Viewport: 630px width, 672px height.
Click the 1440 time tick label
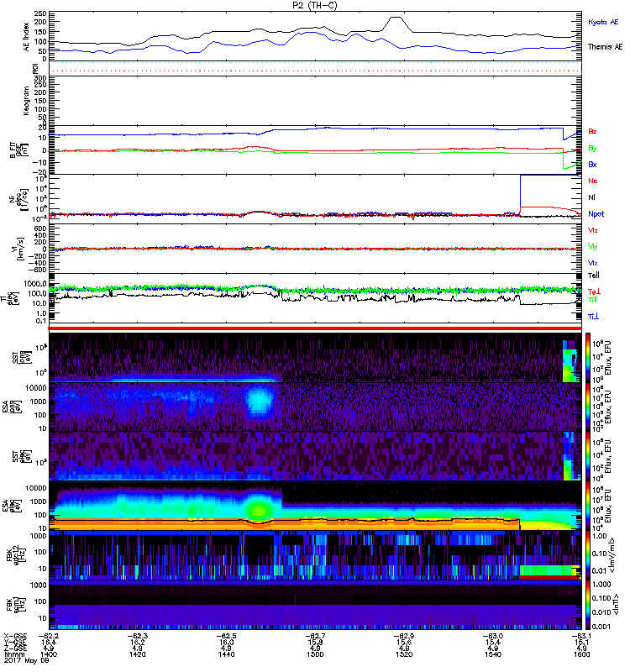point(226,654)
